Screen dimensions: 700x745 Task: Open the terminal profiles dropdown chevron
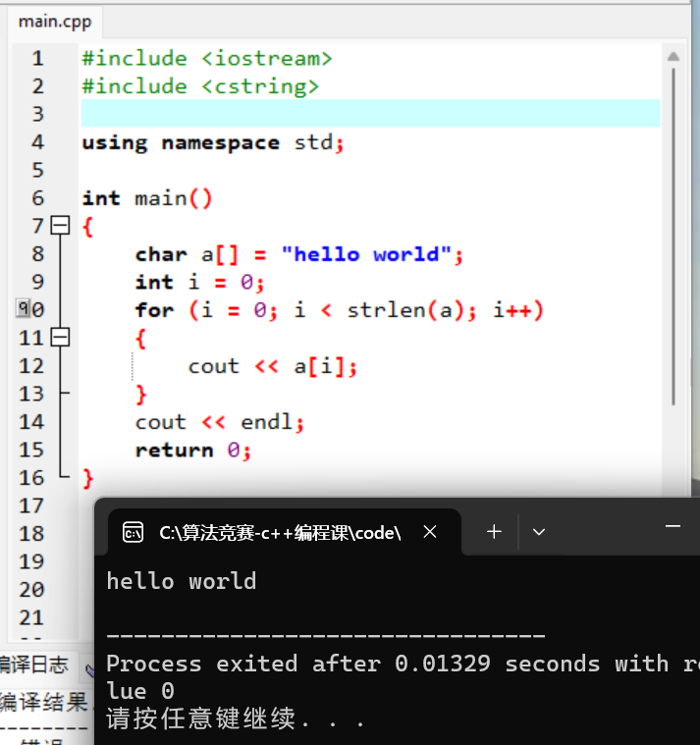click(x=538, y=532)
